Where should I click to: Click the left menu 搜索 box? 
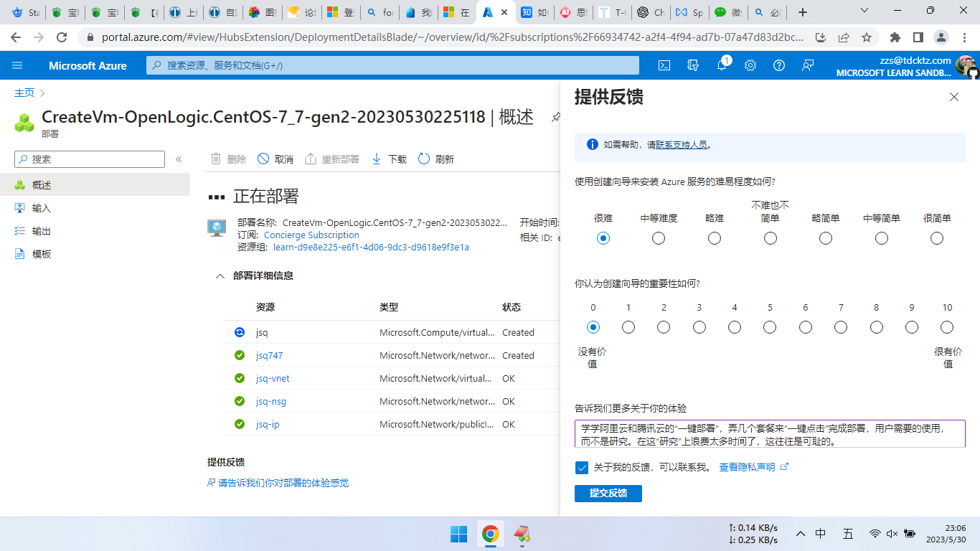click(x=90, y=159)
